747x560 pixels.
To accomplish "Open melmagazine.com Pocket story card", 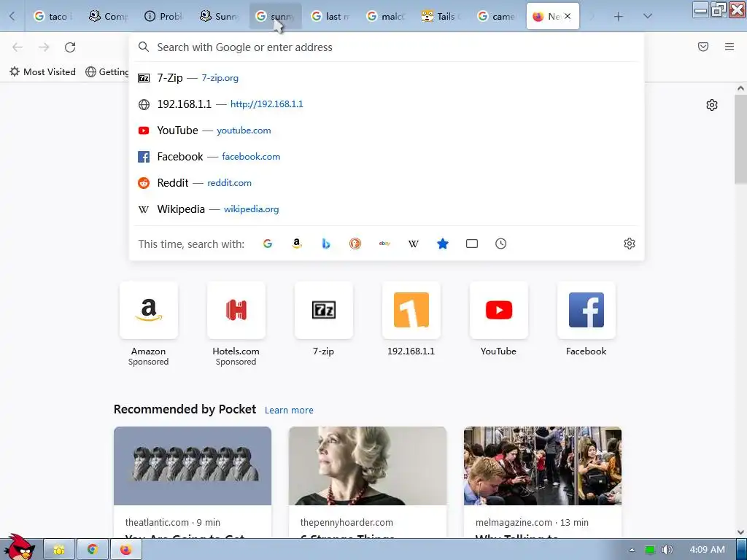I will point(543,483).
